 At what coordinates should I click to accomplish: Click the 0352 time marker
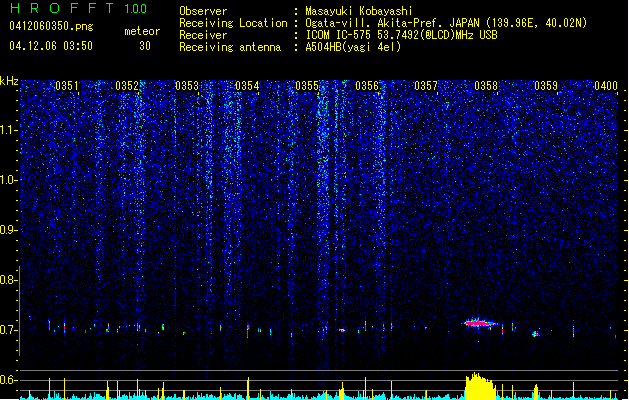127,86
